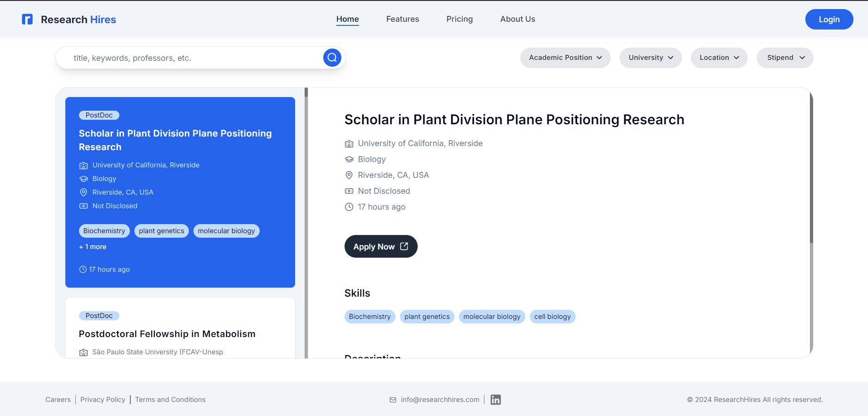The image size is (868, 416).
Task: Click the email envelope icon near info@researchhires.com
Action: tap(392, 400)
